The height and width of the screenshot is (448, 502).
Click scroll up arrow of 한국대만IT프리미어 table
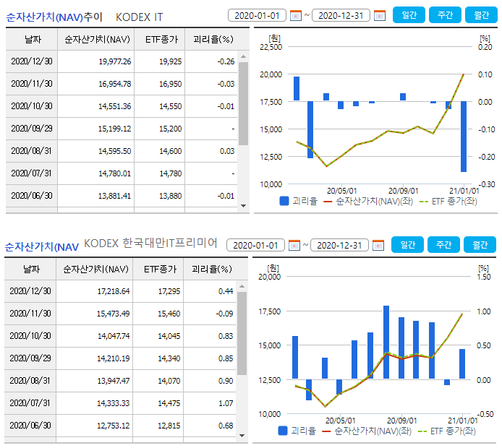click(242, 286)
